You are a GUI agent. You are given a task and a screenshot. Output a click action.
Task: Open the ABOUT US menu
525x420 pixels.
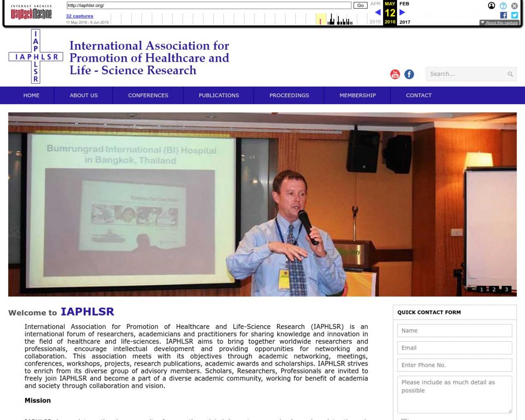84,95
